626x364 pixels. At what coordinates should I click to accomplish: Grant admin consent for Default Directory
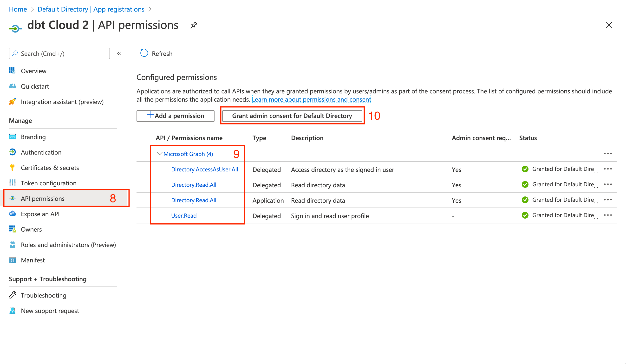[x=292, y=116]
